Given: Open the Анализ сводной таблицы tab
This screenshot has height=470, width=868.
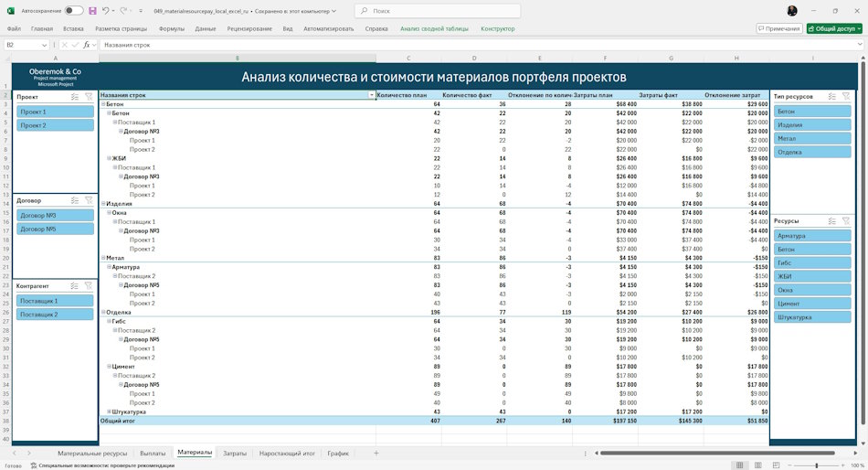Looking at the screenshot, I should [434, 28].
